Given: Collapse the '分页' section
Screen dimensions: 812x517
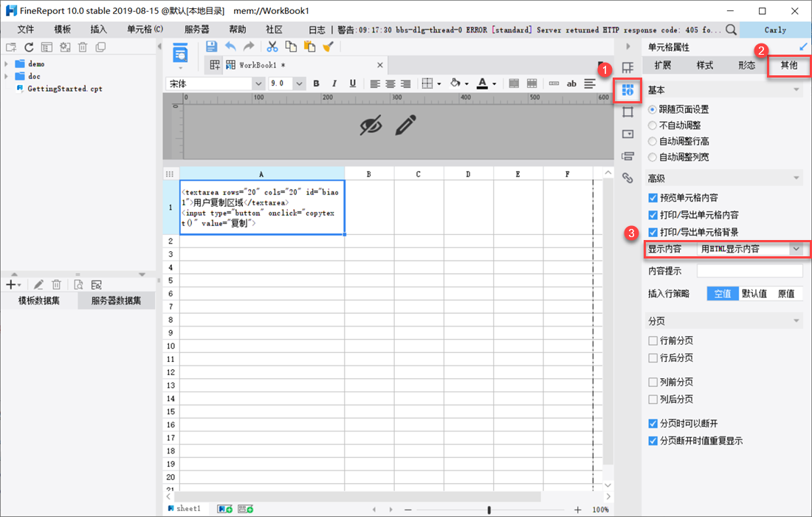Looking at the screenshot, I should click(x=796, y=321).
